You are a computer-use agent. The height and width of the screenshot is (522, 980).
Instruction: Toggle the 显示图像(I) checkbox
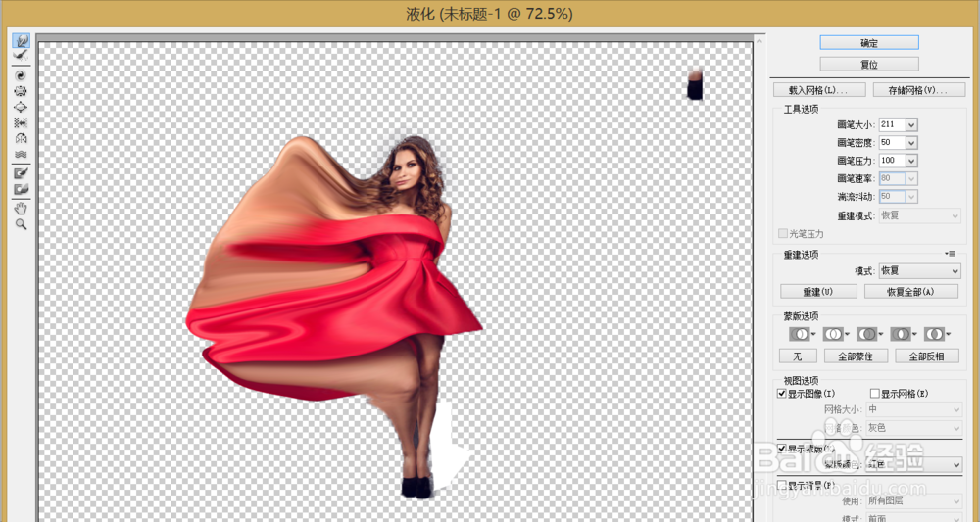[x=781, y=394]
